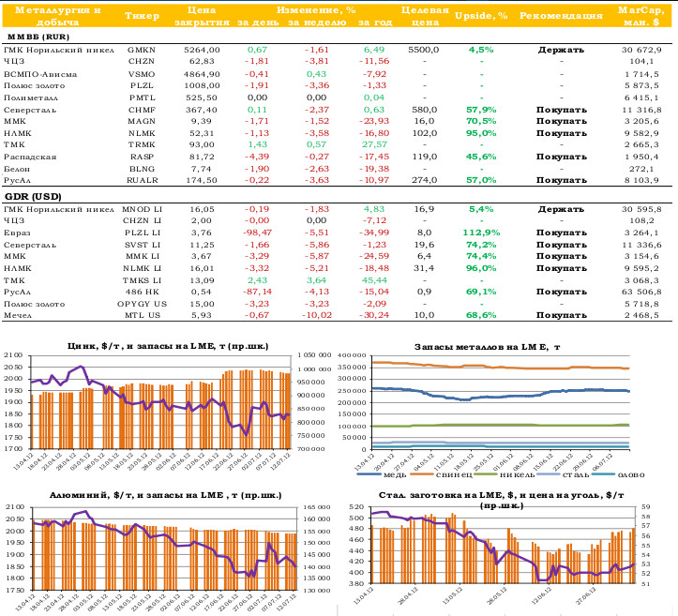Select the row label 'Белон'
The height and width of the screenshot is (616, 678).
(17, 169)
